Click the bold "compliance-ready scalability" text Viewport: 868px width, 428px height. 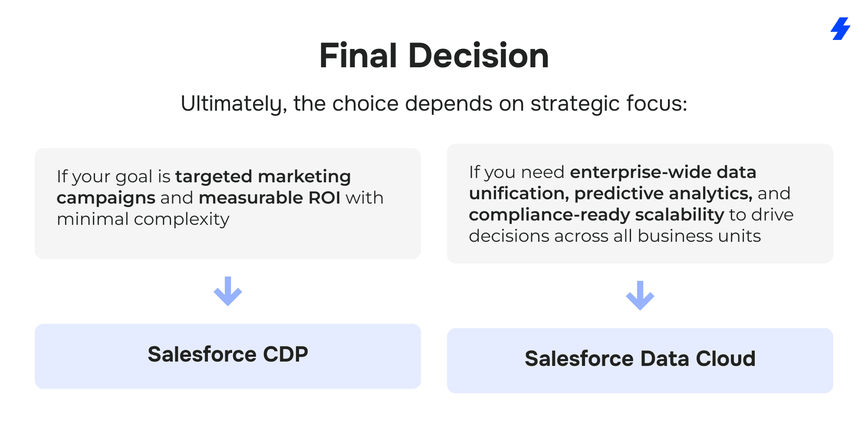coord(596,215)
